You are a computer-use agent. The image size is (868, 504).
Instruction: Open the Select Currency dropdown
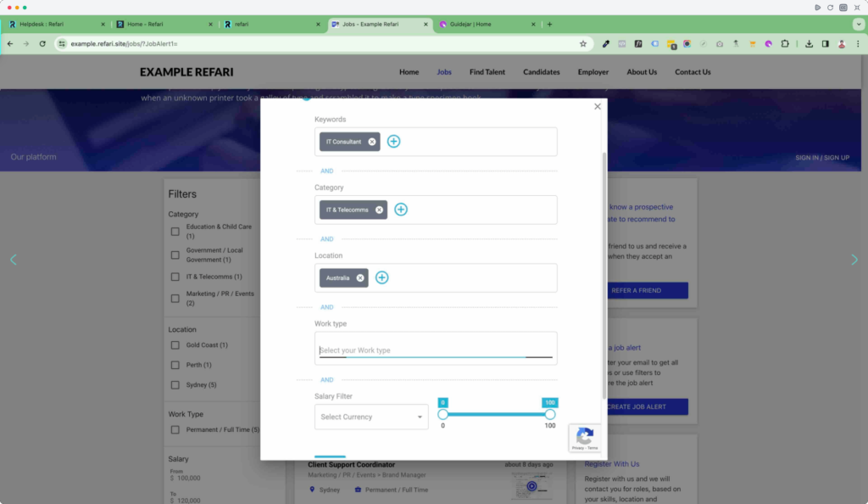[x=371, y=417]
